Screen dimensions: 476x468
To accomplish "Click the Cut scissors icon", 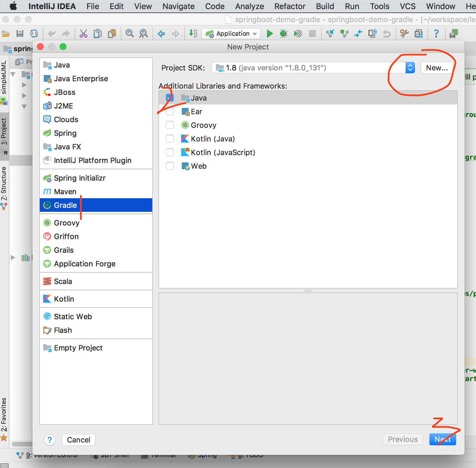I will [83, 34].
